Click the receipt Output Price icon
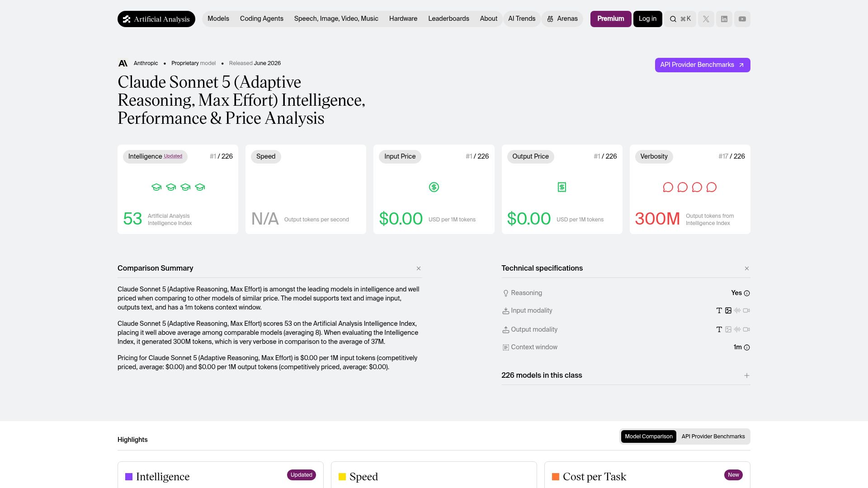 point(562,187)
